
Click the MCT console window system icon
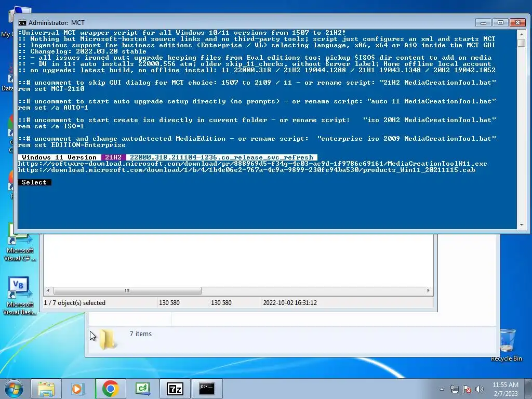coord(22,23)
